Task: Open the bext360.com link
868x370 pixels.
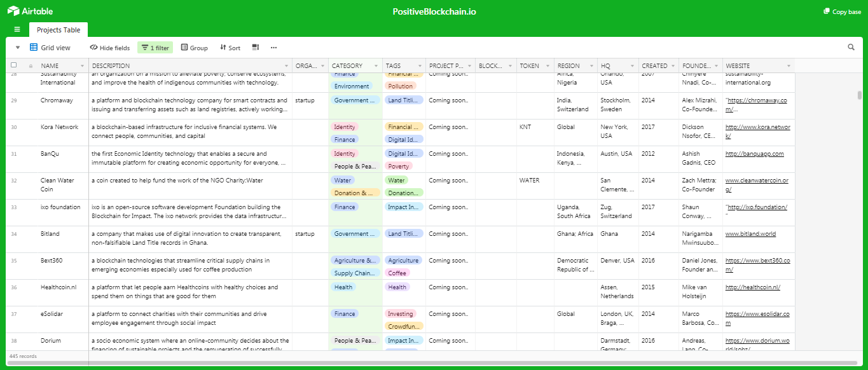Action: click(x=757, y=265)
